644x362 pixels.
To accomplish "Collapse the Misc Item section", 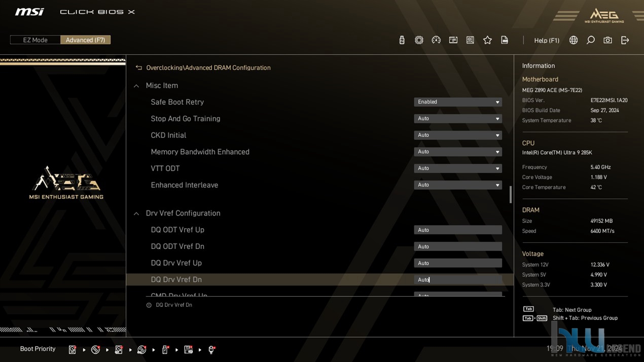I will pyautogui.click(x=136, y=86).
